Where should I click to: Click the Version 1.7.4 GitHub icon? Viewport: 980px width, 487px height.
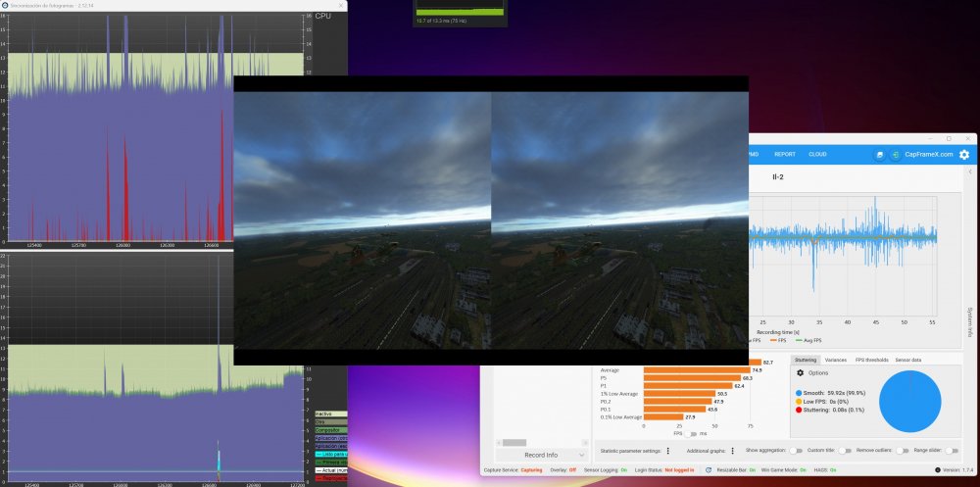[x=938, y=470]
